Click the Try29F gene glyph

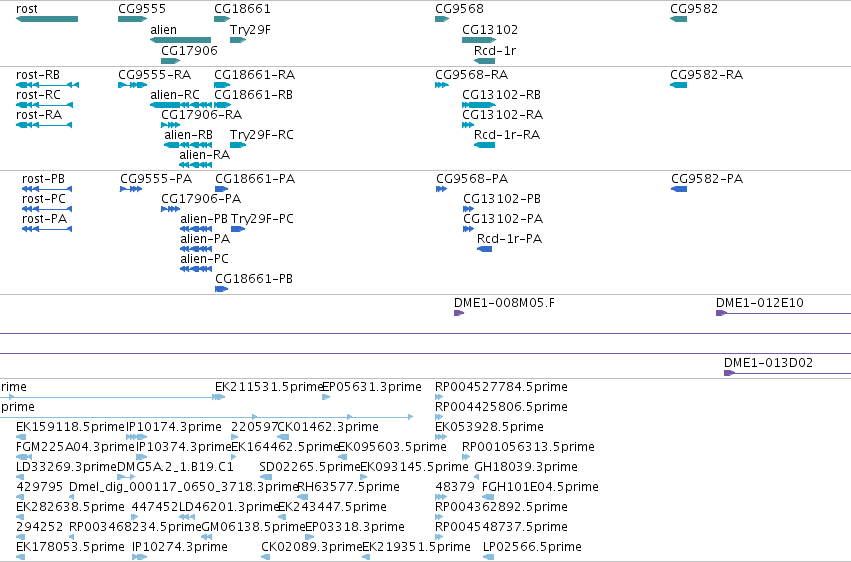coord(238,40)
